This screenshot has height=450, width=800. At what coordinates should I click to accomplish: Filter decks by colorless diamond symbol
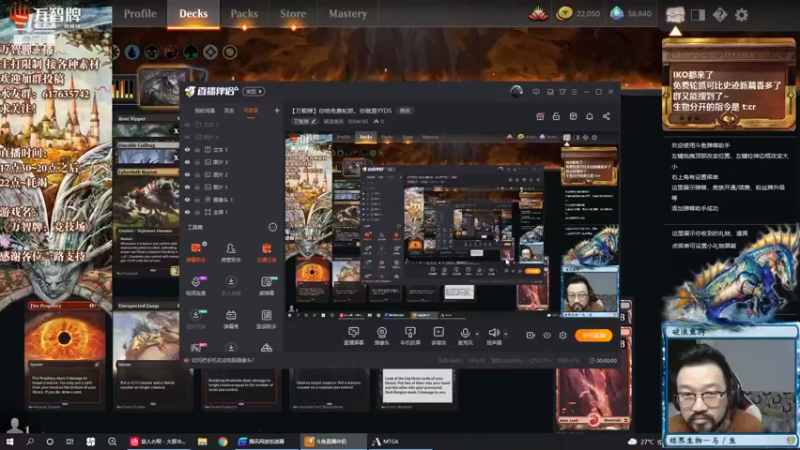(210, 52)
